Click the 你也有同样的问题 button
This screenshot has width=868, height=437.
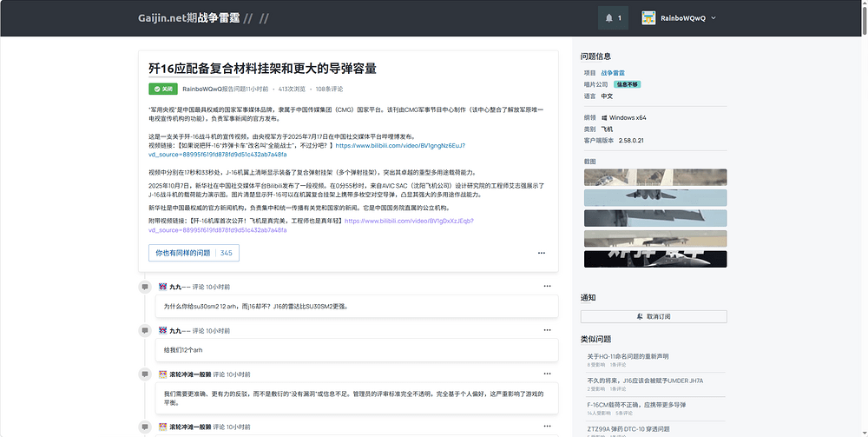194,253
